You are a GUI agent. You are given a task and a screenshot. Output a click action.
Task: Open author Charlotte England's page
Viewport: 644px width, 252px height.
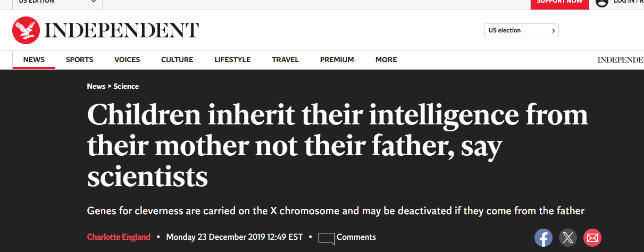[119, 237]
